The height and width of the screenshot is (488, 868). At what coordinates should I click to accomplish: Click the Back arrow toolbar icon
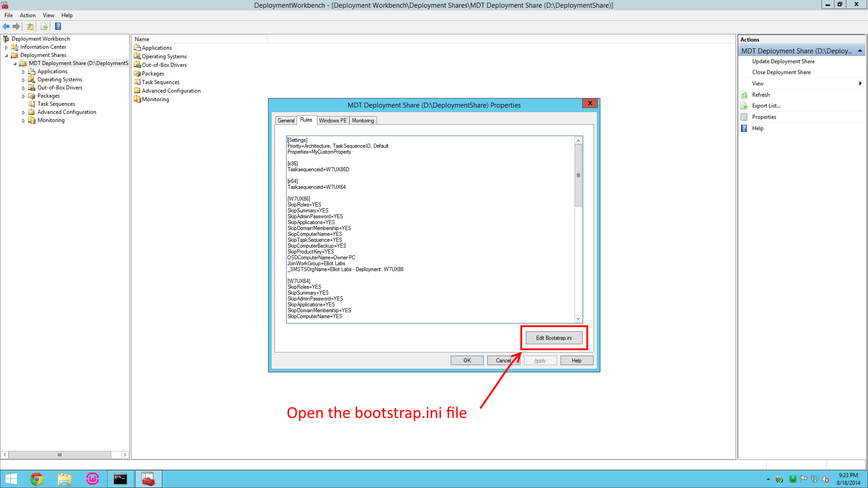pos(6,27)
